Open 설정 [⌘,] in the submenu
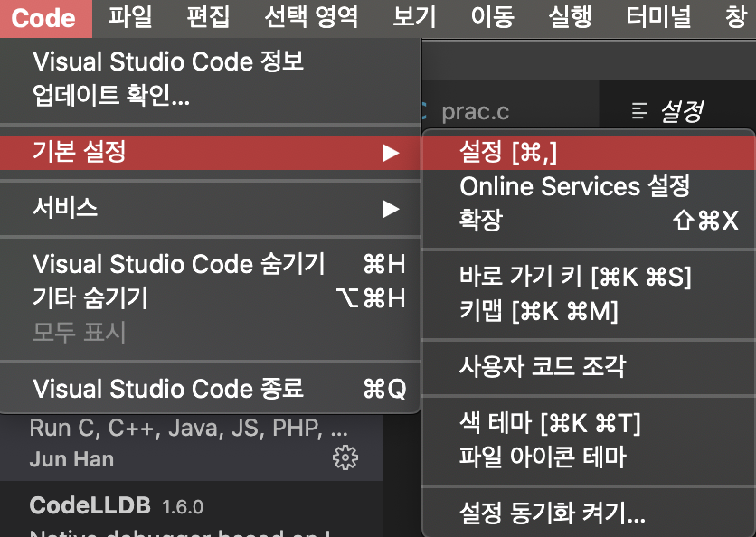The image size is (756, 537). (x=589, y=152)
